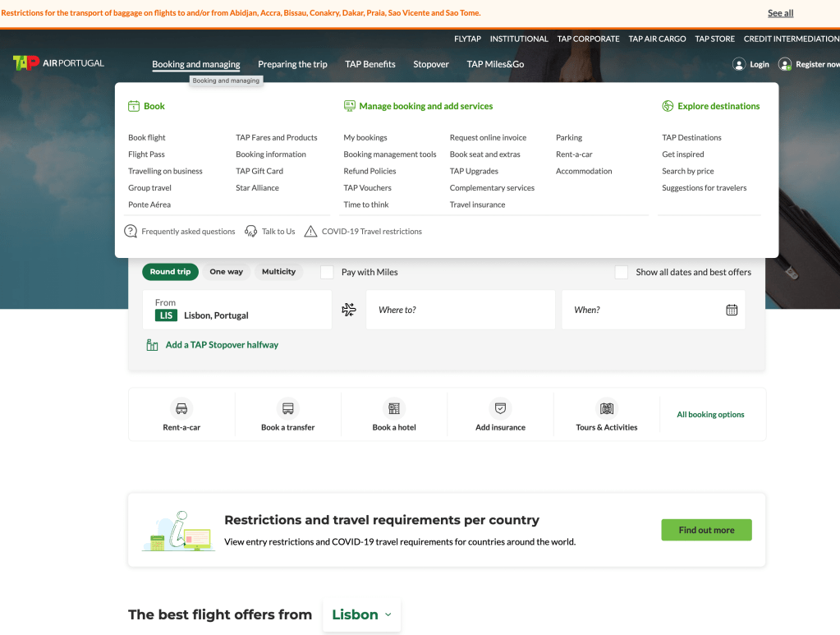Select the One way trip option
This screenshot has height=635, width=840.
[226, 272]
